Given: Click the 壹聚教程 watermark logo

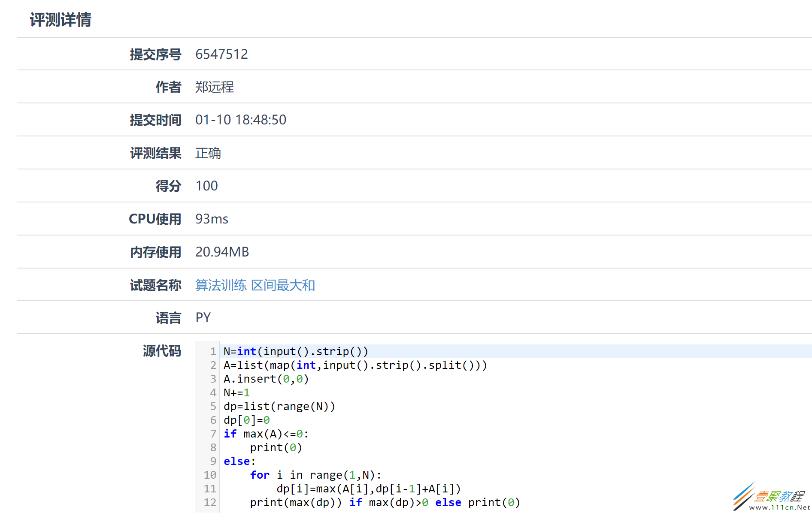Looking at the screenshot, I should (x=771, y=498).
